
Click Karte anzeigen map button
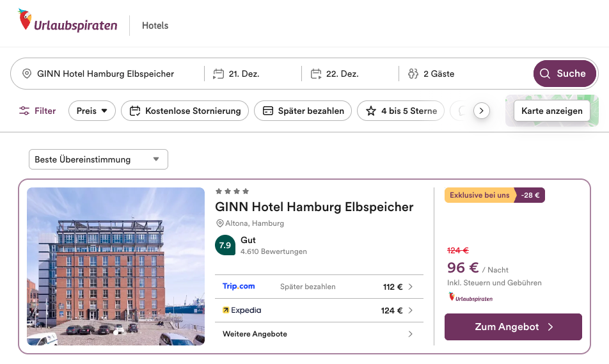[x=551, y=111]
